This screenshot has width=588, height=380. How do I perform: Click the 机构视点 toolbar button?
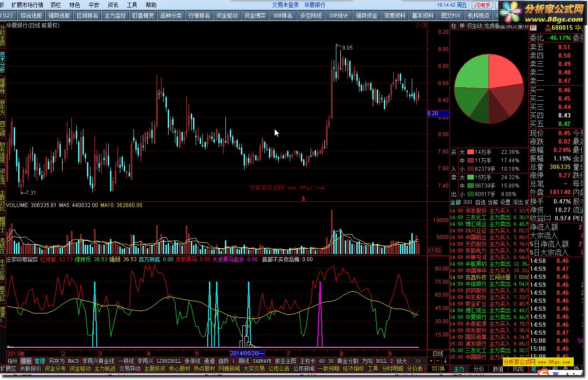pyautogui.click(x=478, y=16)
